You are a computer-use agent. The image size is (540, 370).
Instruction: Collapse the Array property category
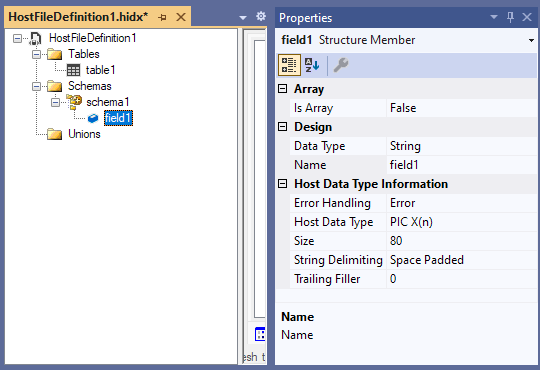tap(282, 89)
